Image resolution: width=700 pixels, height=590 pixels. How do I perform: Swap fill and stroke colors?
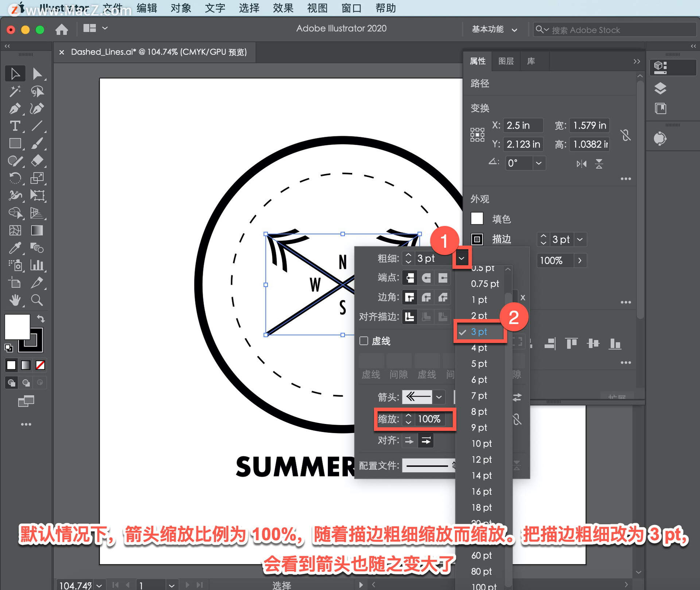pyautogui.click(x=41, y=319)
